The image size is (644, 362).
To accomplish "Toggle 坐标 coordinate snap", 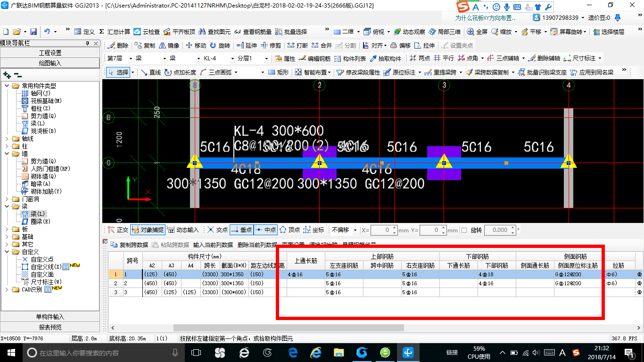I will coord(314,230).
